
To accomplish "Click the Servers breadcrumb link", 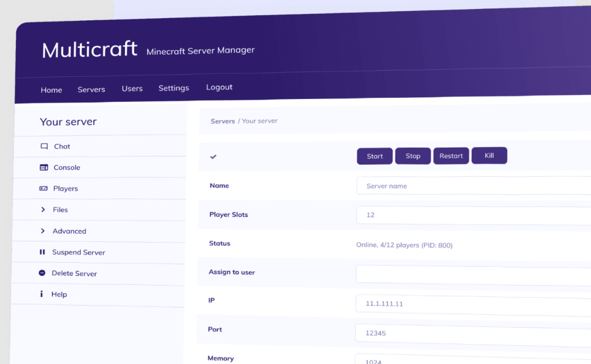I will pos(222,122).
